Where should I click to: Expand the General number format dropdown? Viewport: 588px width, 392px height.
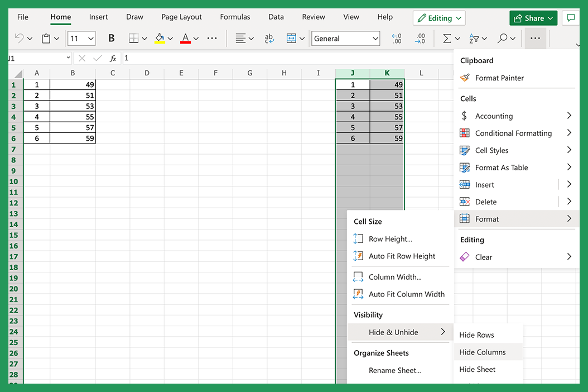pyautogui.click(x=375, y=38)
